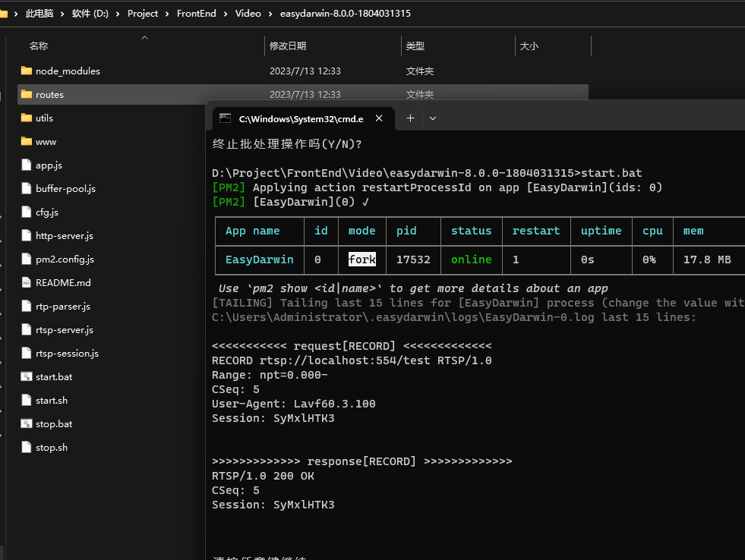The image size is (745, 560).
Task: Toggle sort arrow above 名称 column
Action: (x=145, y=37)
